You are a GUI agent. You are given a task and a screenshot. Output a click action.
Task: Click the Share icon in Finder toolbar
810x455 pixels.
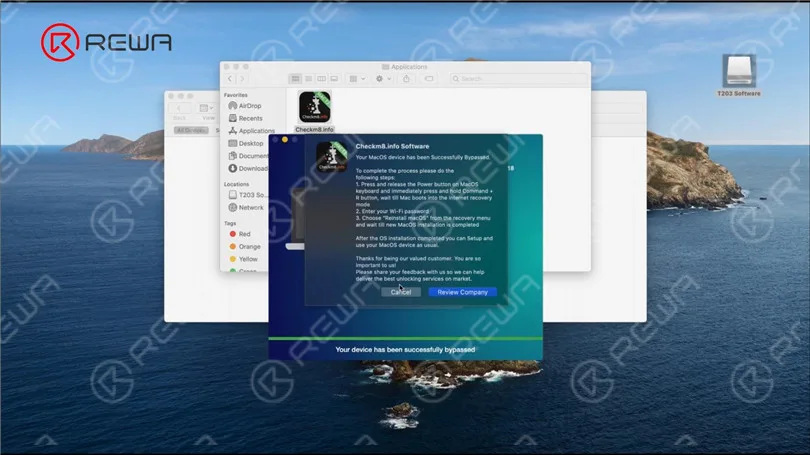(x=407, y=79)
